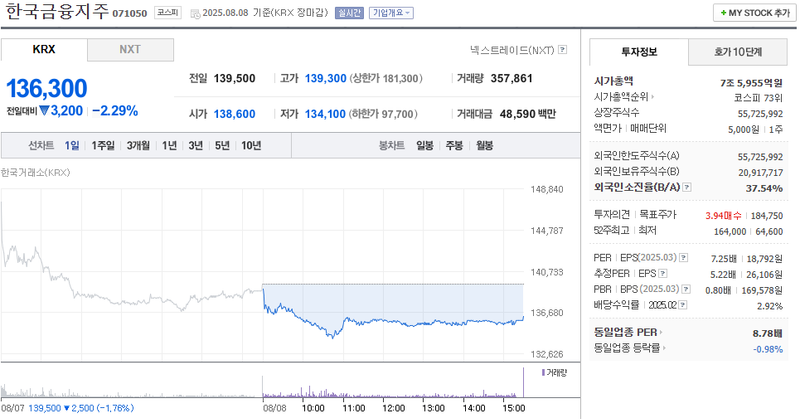Click help icon next to PBR BPS(2025.03)
The height and width of the screenshot is (419, 800).
click(686, 289)
